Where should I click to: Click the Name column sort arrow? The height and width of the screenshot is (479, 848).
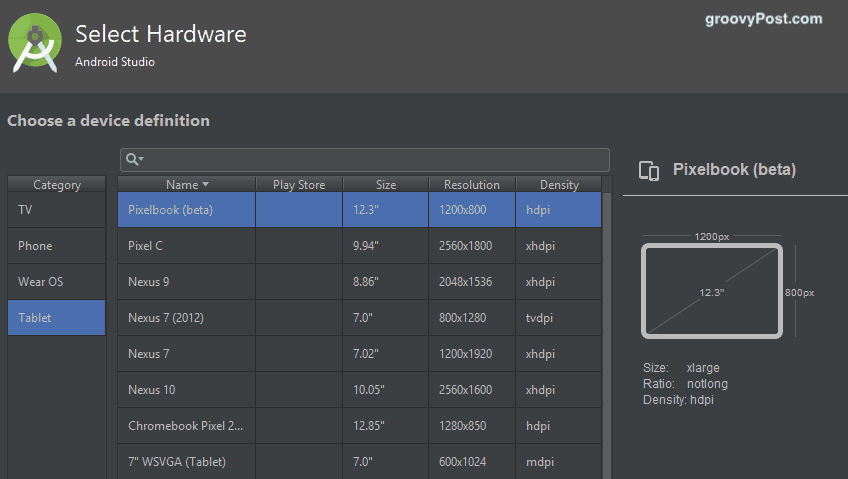click(x=206, y=184)
